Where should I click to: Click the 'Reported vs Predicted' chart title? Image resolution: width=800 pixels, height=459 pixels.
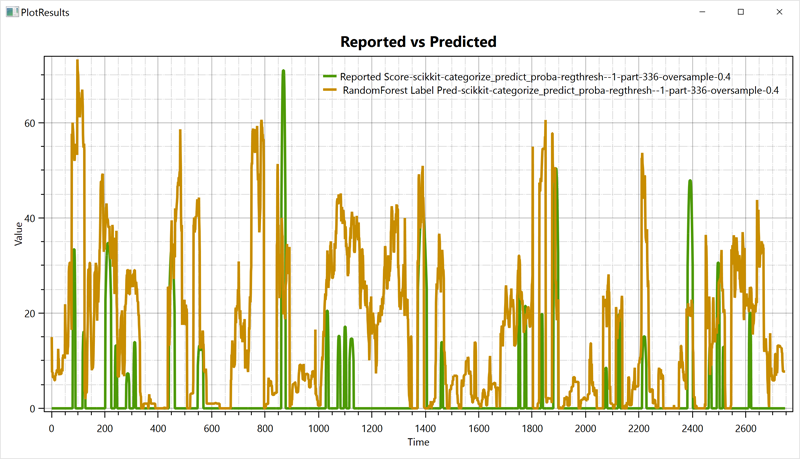(418, 42)
